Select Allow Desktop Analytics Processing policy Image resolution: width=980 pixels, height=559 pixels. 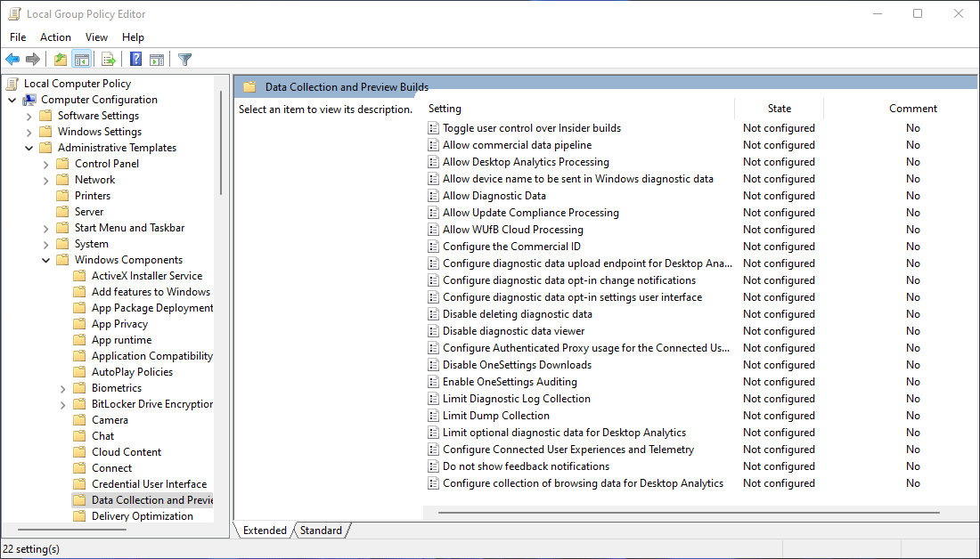tap(526, 162)
